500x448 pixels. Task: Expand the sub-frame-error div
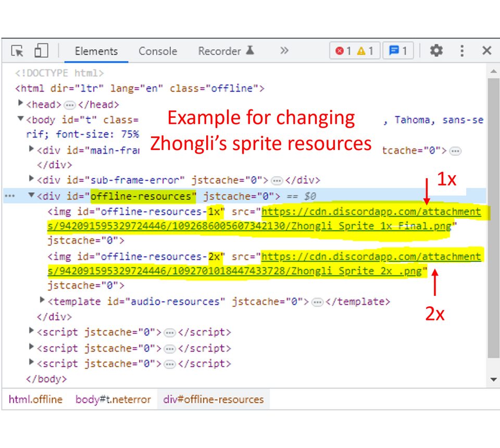(x=31, y=180)
